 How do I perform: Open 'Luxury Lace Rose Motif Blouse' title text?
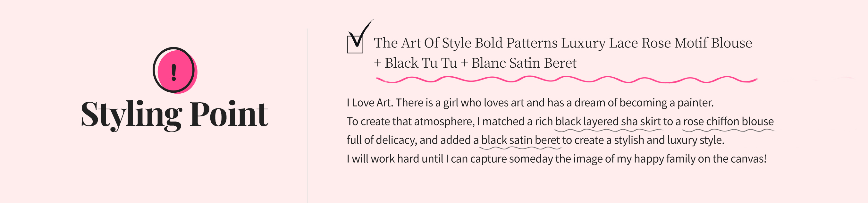[656, 43]
